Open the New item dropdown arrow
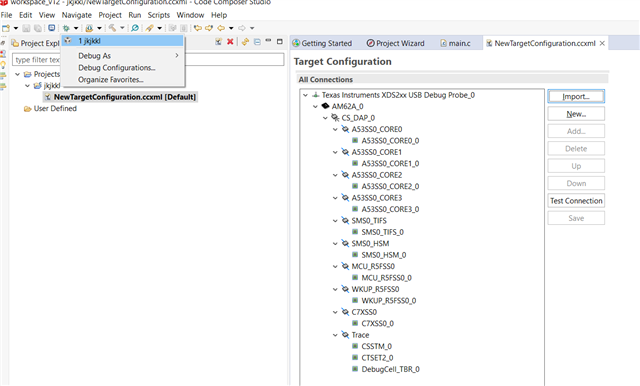This screenshot has width=640, height=386. [16, 28]
